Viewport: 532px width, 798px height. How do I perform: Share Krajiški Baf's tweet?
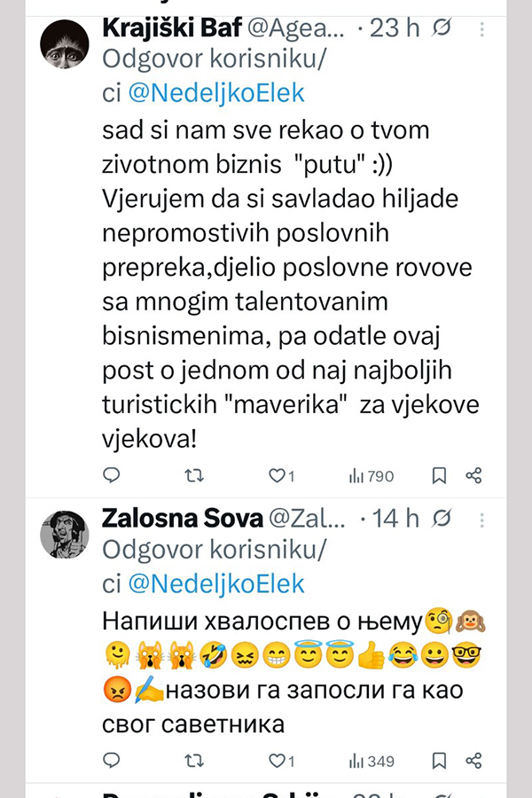tap(474, 476)
